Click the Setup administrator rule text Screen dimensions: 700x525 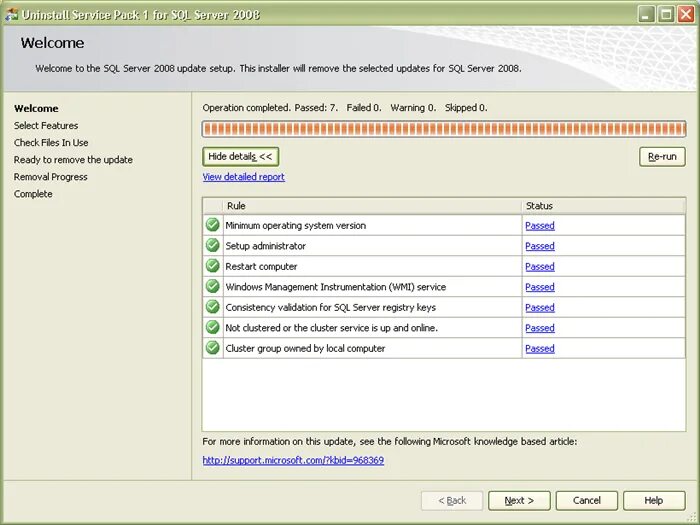[x=266, y=246]
